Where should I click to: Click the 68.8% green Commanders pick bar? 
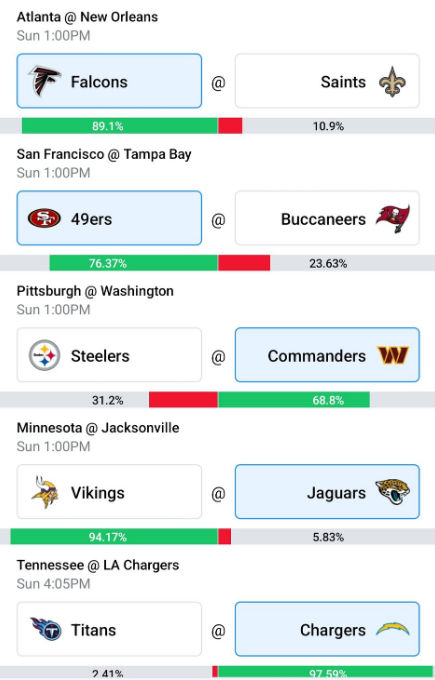(294, 400)
